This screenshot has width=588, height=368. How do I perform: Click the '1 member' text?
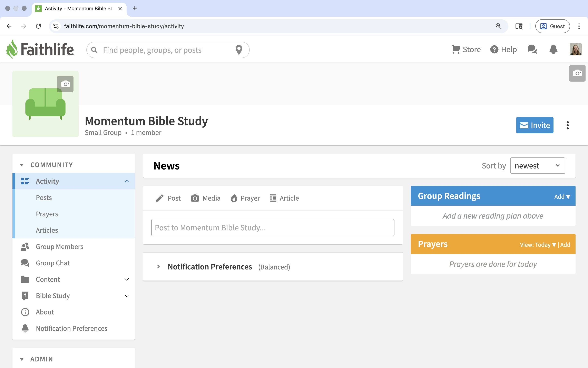146,133
